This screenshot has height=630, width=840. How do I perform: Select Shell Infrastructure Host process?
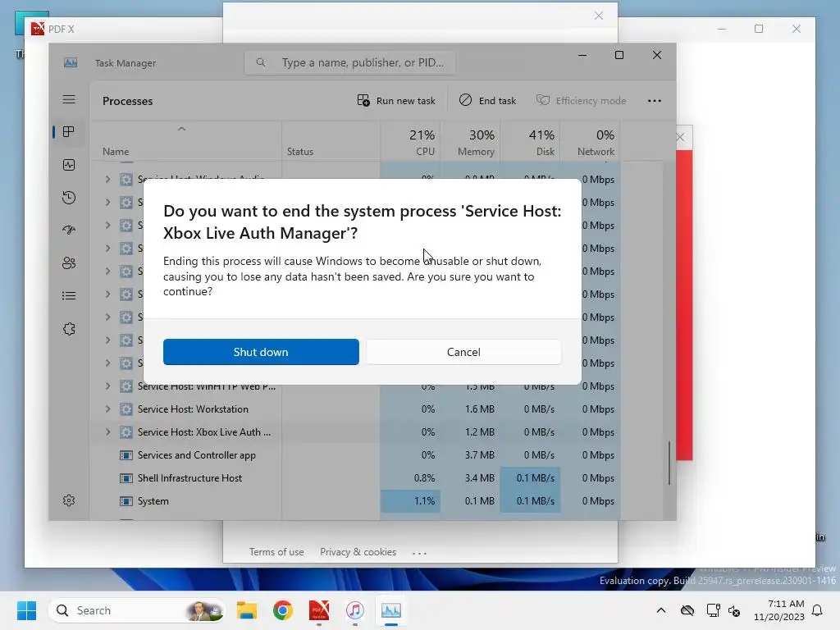189,478
